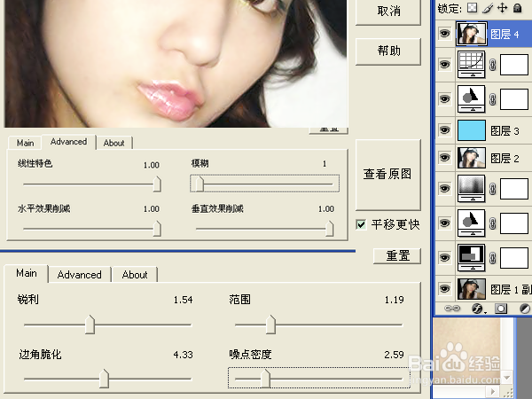Select layer name 图层 2
This screenshot has height=399, width=532.
(505, 159)
